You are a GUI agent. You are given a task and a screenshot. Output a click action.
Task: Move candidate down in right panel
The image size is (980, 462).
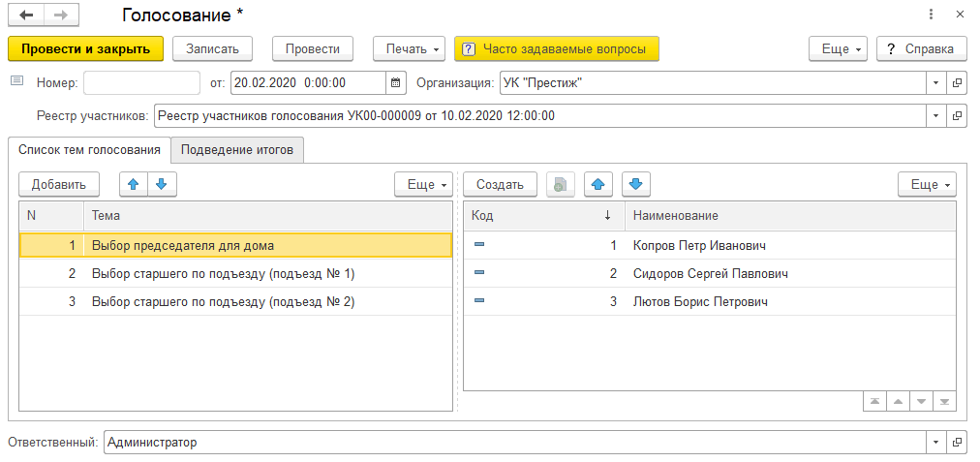pyautogui.click(x=635, y=184)
